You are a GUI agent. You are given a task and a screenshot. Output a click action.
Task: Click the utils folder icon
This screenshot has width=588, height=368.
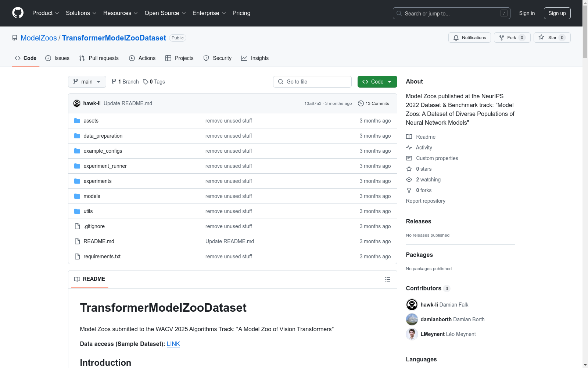[x=77, y=211]
